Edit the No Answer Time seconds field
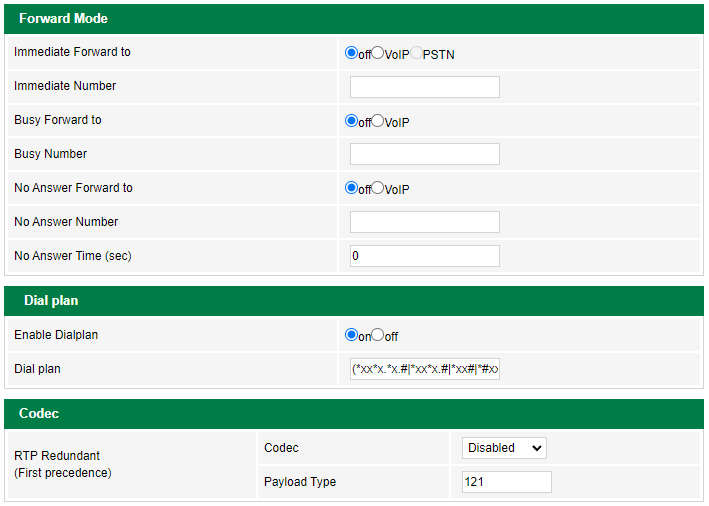 click(424, 256)
